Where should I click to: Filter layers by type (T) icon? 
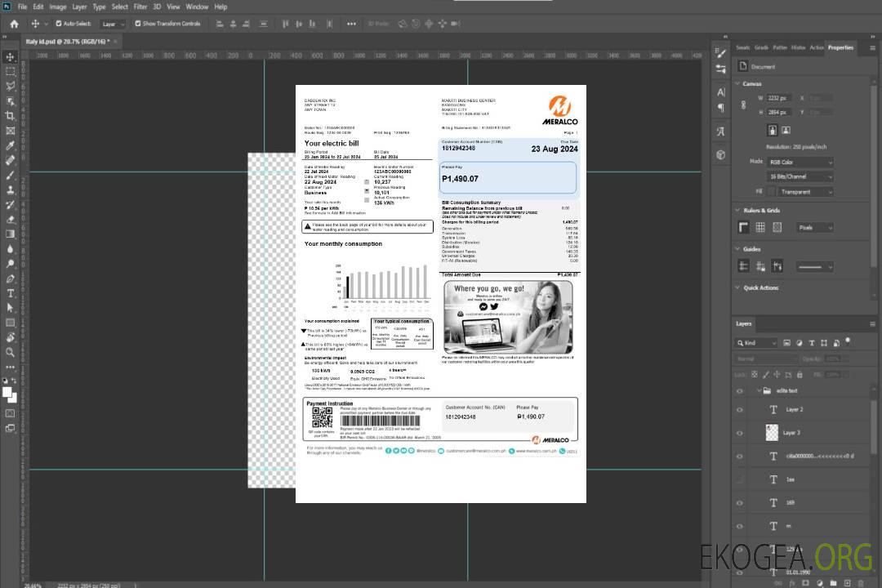[x=812, y=343]
